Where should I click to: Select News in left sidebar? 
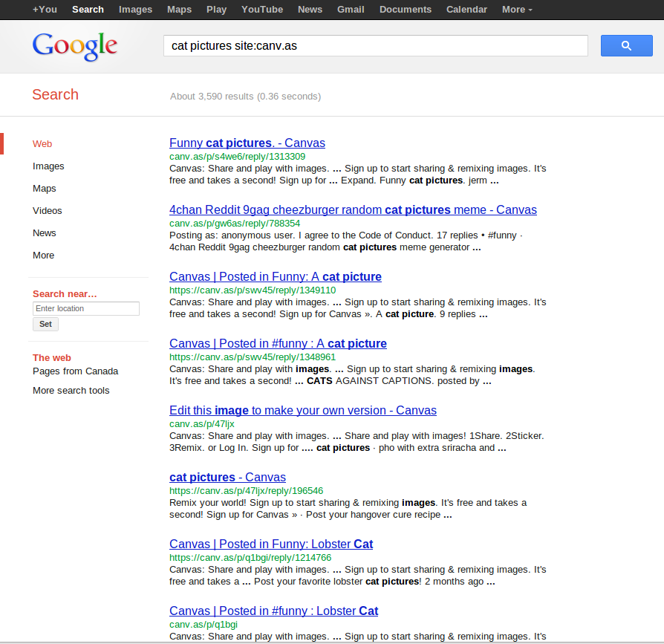[x=44, y=233]
